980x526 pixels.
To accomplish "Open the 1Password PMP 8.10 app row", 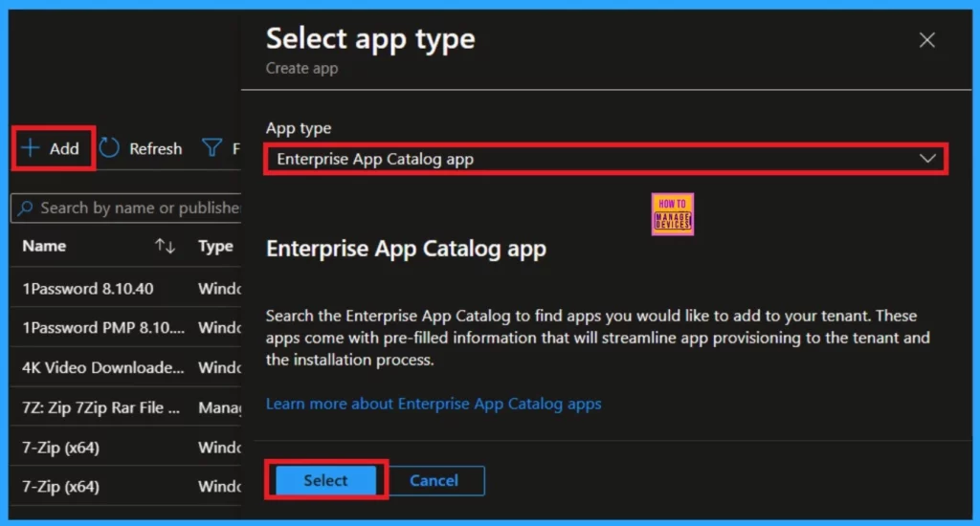I will tap(126, 327).
